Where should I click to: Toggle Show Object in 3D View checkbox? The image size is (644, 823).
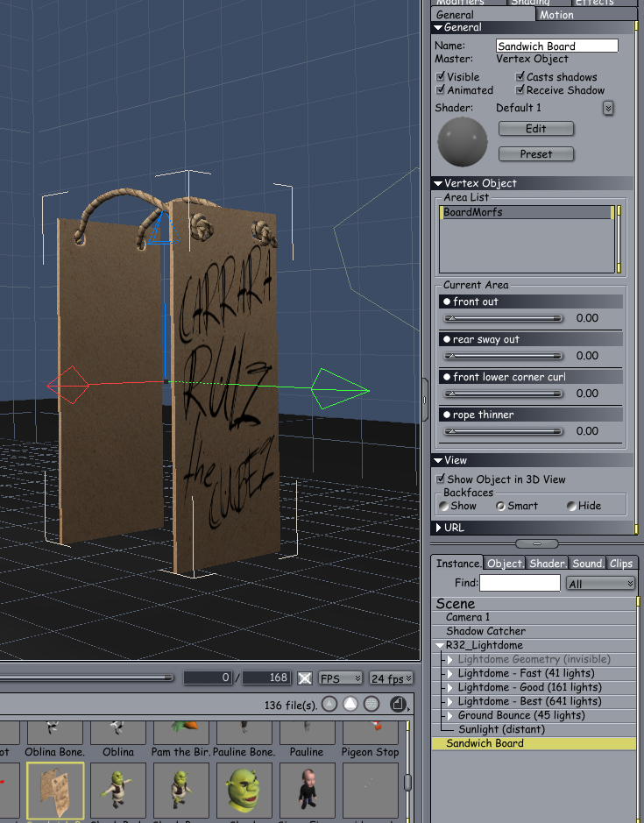click(441, 479)
